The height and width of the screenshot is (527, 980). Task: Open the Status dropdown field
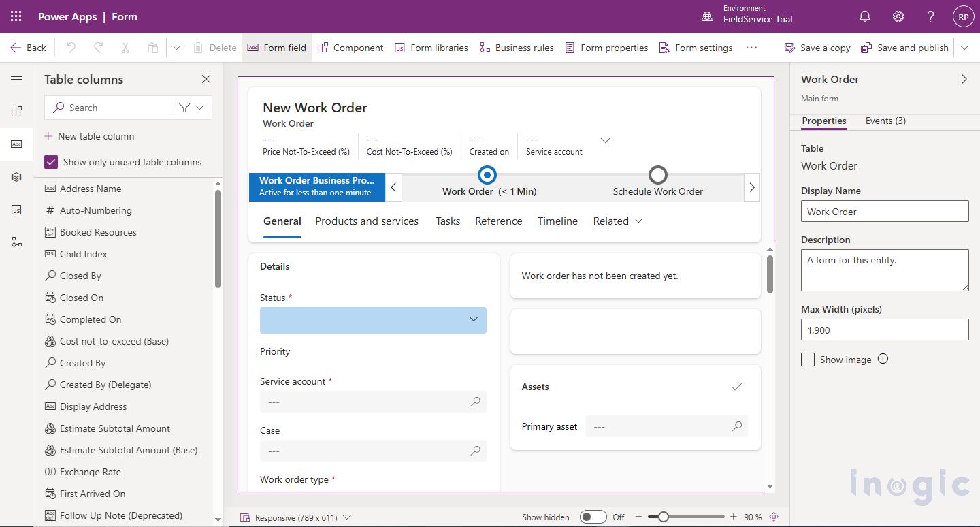tap(373, 320)
